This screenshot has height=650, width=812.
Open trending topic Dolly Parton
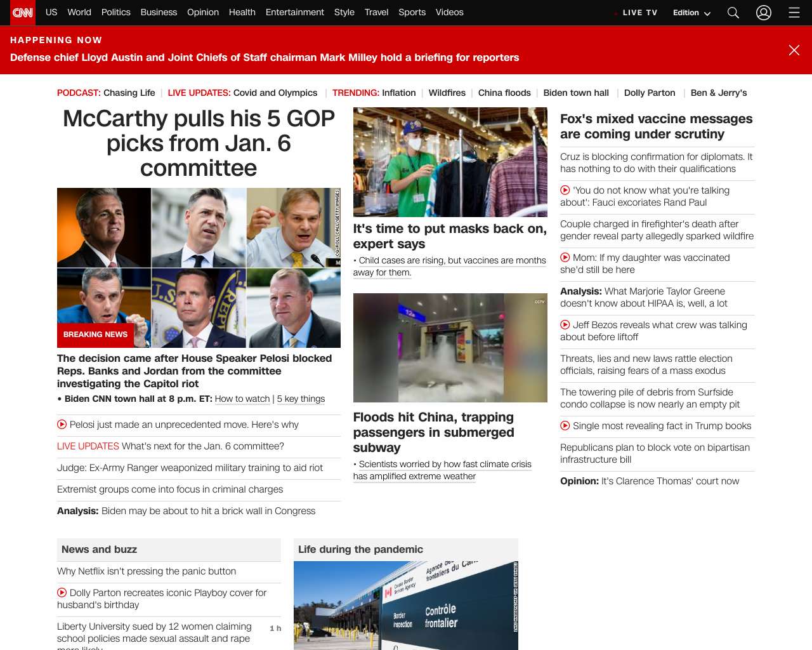[650, 93]
